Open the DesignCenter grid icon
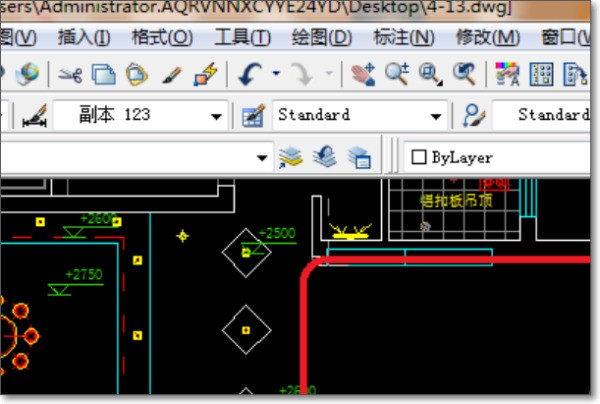Screen dimensions: 600x404 tap(541, 74)
